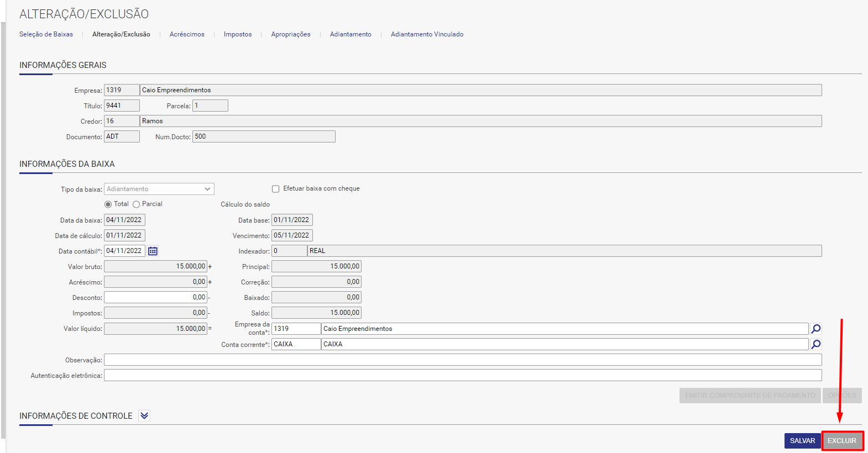Screen dimensions: 868x453
Task: Click the Num.Docto field 500
Action: coord(264,136)
